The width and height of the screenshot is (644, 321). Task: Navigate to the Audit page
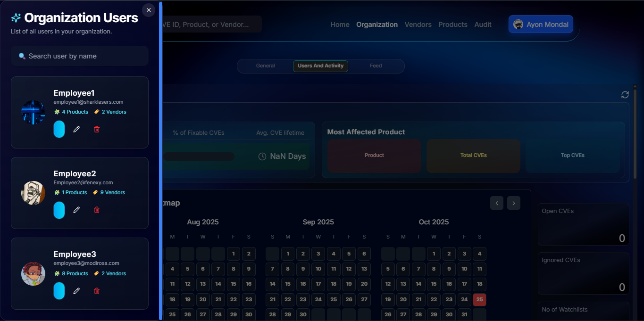[x=483, y=25]
